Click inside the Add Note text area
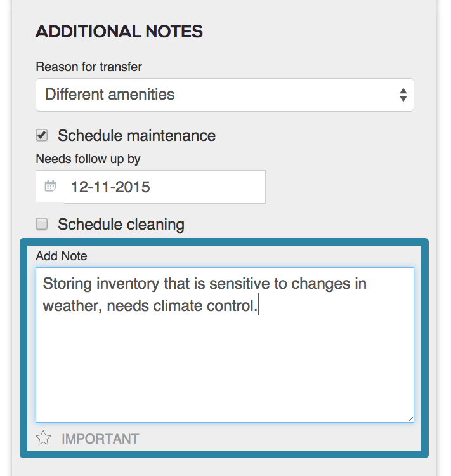Screen dimensions: 451x476 pyautogui.click(x=225, y=345)
